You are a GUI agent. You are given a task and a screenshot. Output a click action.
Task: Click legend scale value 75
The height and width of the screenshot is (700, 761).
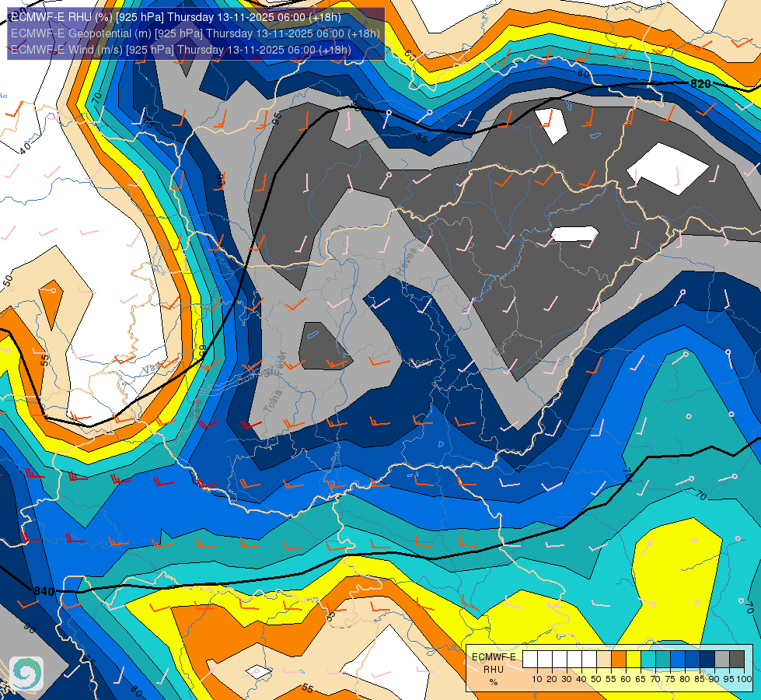(x=670, y=679)
